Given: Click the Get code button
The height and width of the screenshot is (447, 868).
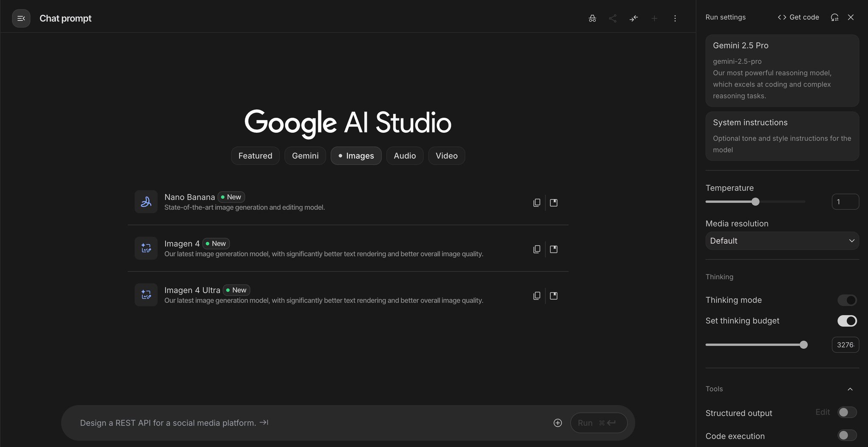Looking at the screenshot, I should pyautogui.click(x=798, y=17).
